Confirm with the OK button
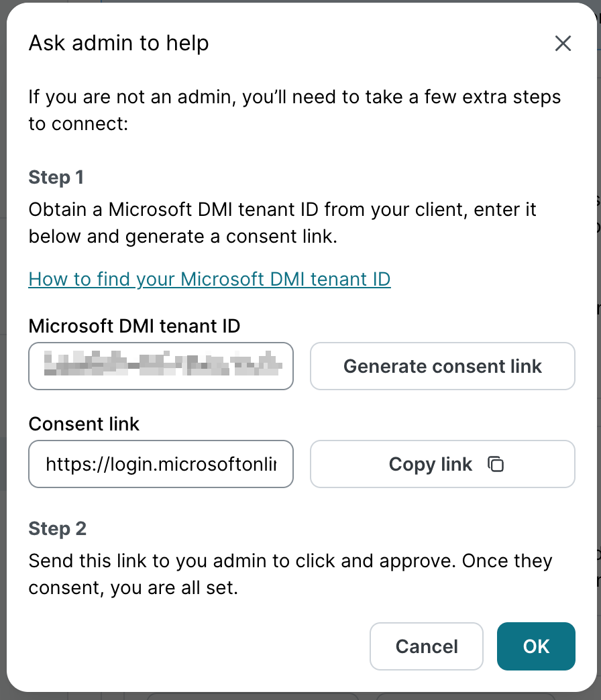 tap(536, 646)
